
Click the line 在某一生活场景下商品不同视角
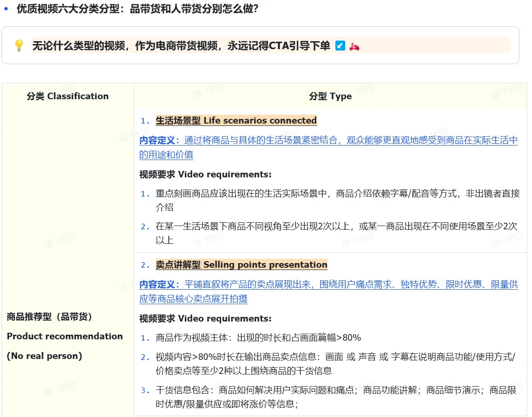336,233
